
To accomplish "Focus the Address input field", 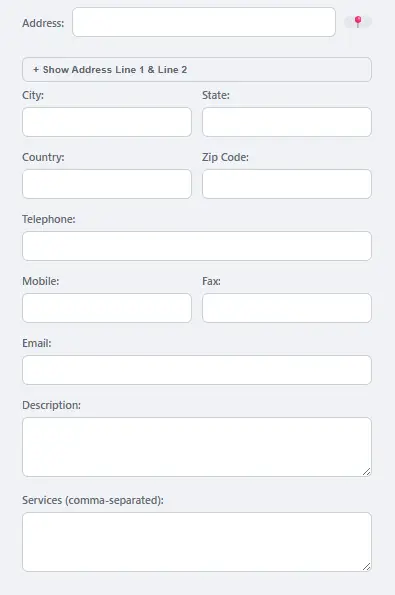I will [204, 22].
